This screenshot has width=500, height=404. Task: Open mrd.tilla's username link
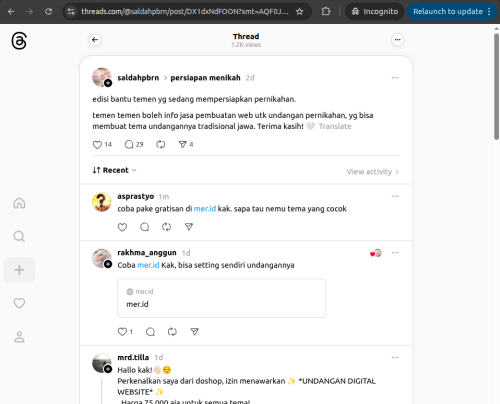133,357
